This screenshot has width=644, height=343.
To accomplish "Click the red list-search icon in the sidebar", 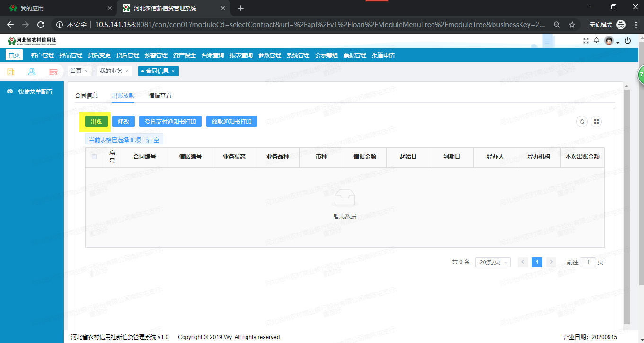I will [53, 72].
